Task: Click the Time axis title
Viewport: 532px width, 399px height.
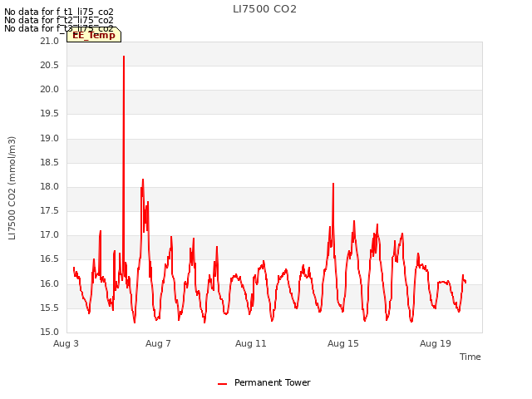Action: coord(470,357)
